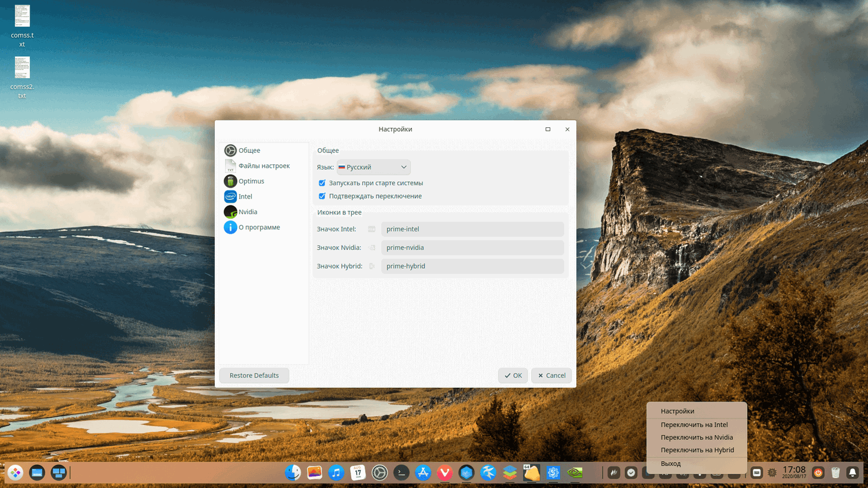
Task: Maximize the Настройки window
Action: pos(548,129)
